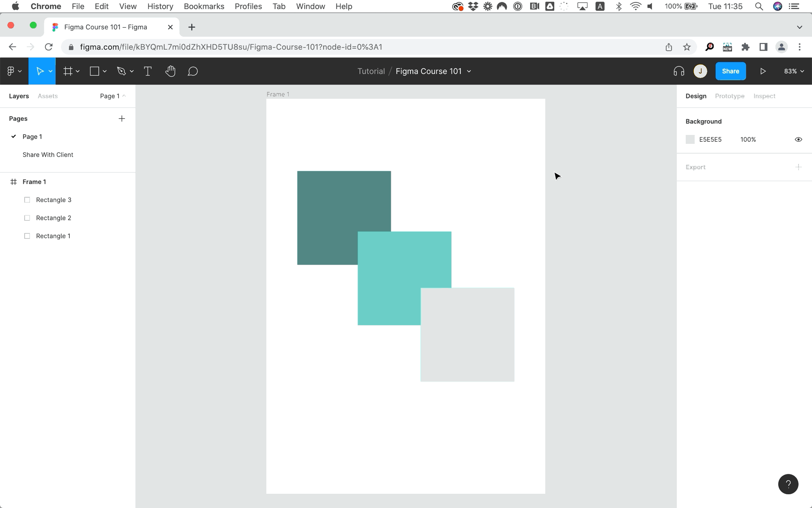Open Chrome side panel icon
Viewport: 812px width, 508px height.
coord(763,47)
